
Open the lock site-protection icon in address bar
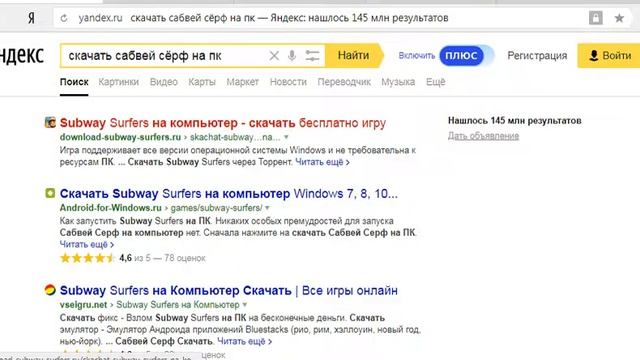(596, 18)
